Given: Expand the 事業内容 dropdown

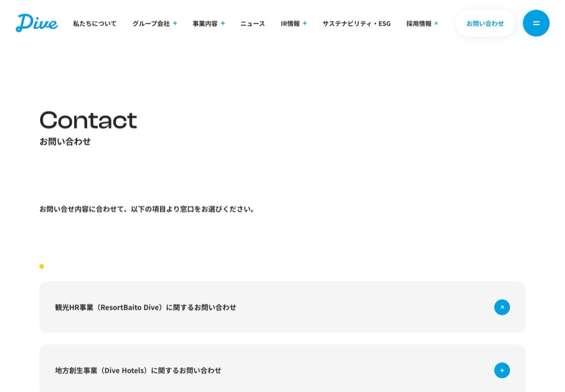Looking at the screenshot, I should point(209,23).
